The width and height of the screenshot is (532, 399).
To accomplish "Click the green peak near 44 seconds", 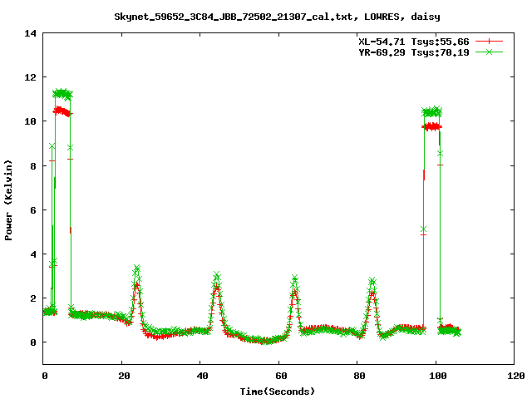I will 217,275.
